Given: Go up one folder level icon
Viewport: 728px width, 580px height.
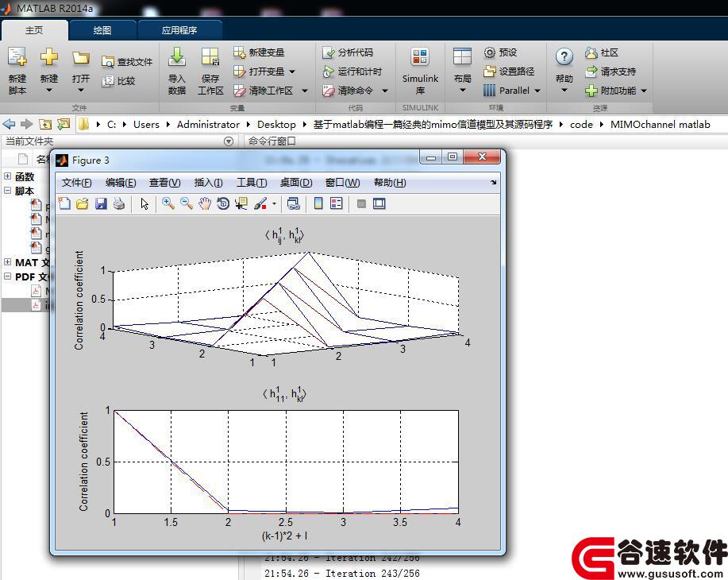Looking at the screenshot, I should click(x=45, y=124).
